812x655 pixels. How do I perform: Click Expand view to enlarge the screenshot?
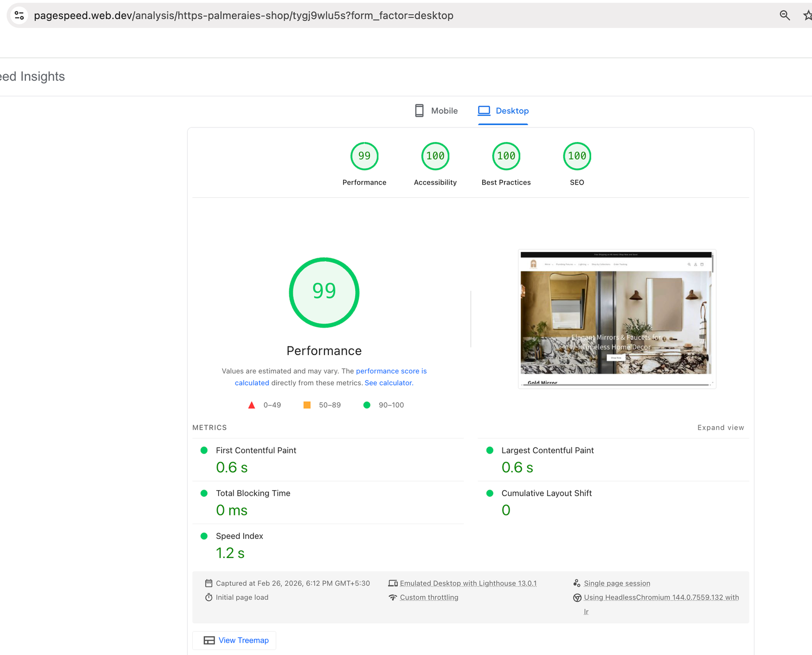coord(720,427)
